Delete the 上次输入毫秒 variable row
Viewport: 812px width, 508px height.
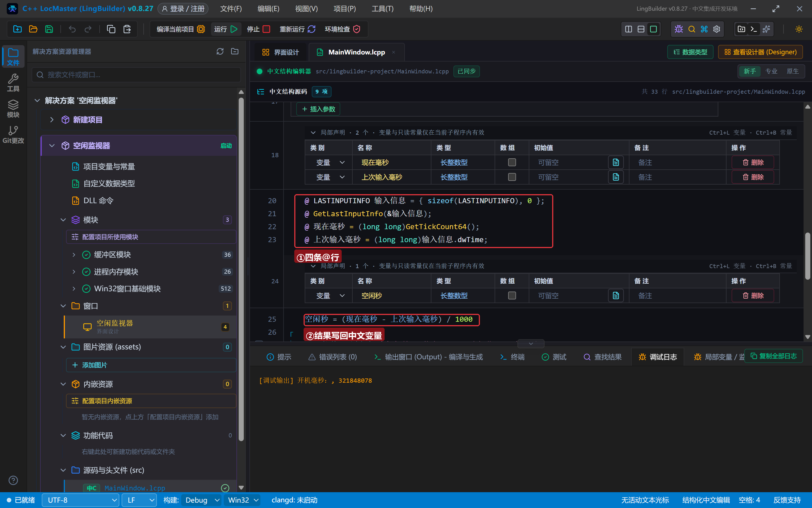[752, 177]
